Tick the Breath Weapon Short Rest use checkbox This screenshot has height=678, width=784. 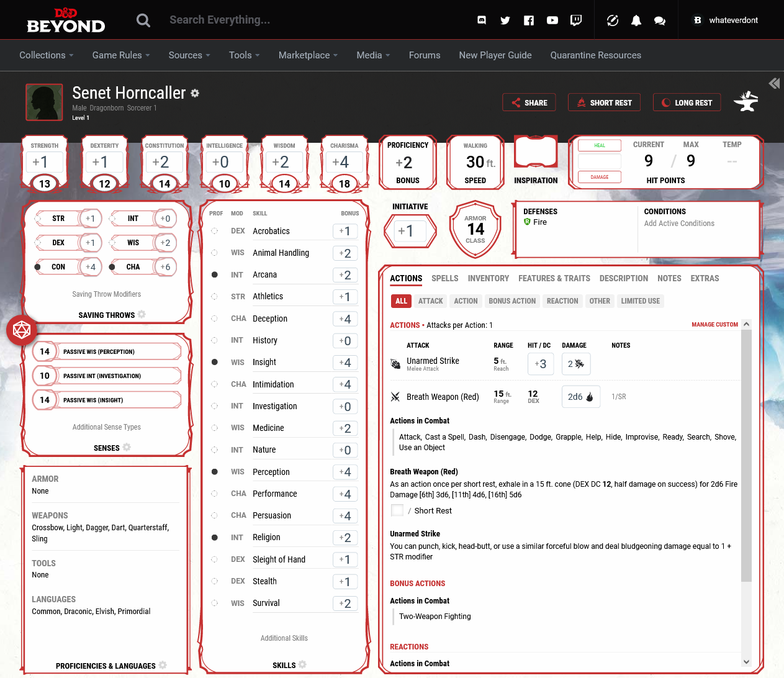pos(397,510)
